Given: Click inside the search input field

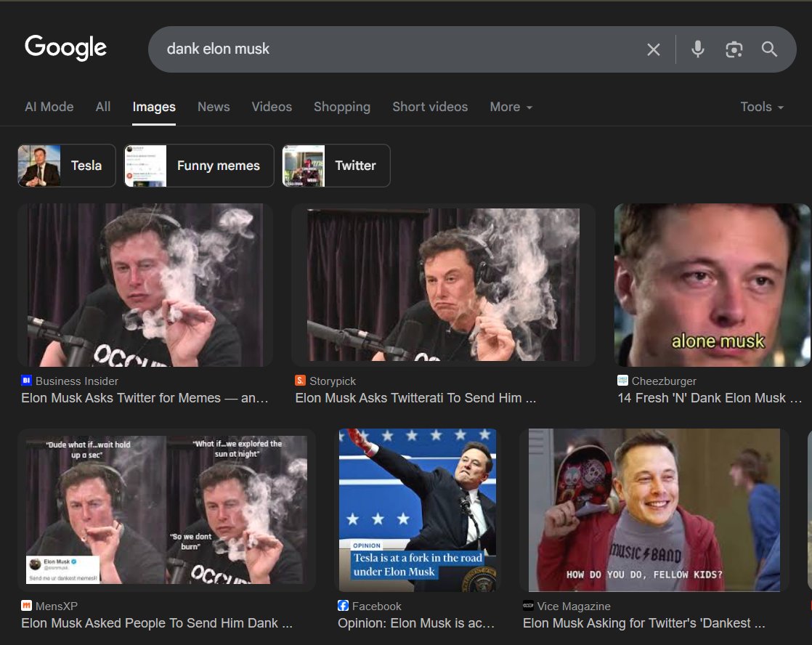Looking at the screenshot, I should tap(399, 49).
